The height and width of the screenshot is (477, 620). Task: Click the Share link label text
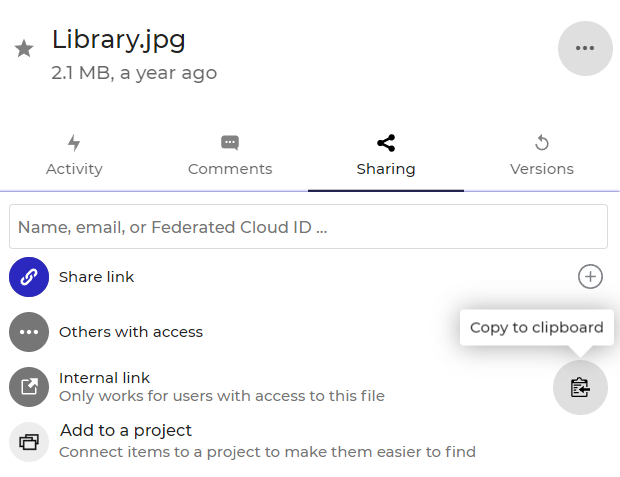96,277
